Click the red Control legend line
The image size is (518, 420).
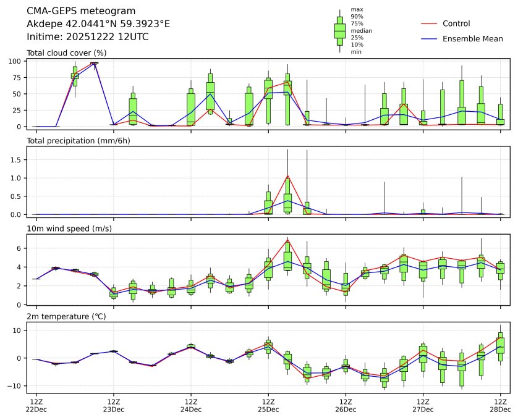429,23
